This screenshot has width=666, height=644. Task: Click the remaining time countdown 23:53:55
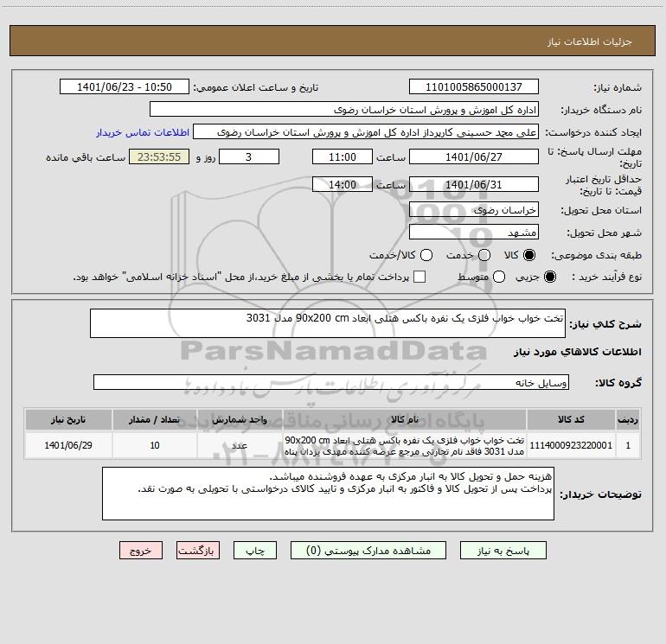pyautogui.click(x=159, y=156)
